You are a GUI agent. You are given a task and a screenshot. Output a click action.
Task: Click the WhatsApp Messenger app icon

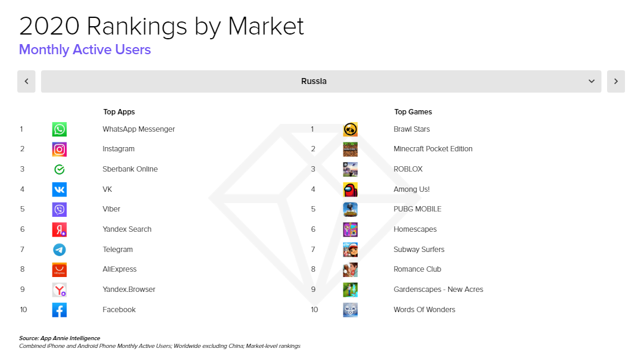(59, 129)
